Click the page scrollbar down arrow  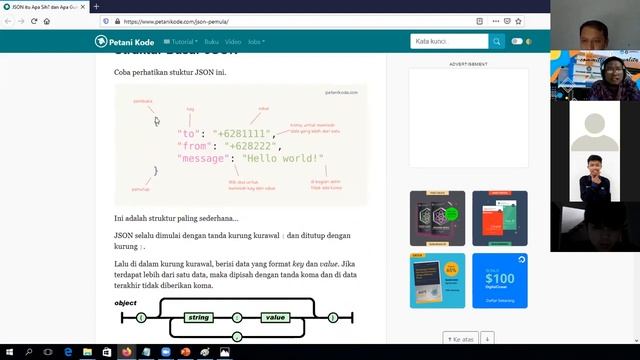click(x=636, y=340)
